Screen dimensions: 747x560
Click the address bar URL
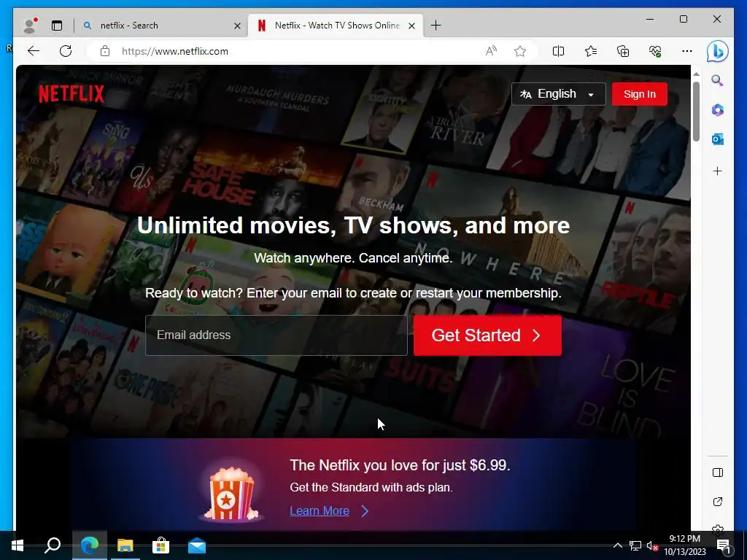pos(175,52)
